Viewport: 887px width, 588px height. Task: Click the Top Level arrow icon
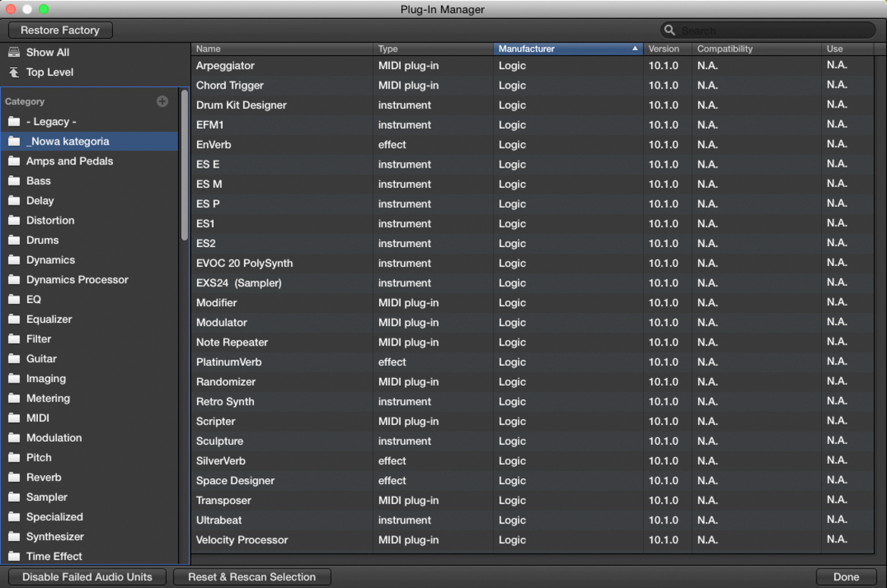coord(14,73)
